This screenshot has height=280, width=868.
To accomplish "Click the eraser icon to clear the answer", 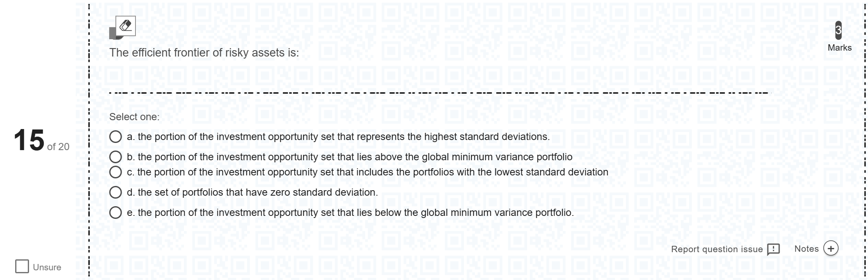I will click(x=125, y=26).
